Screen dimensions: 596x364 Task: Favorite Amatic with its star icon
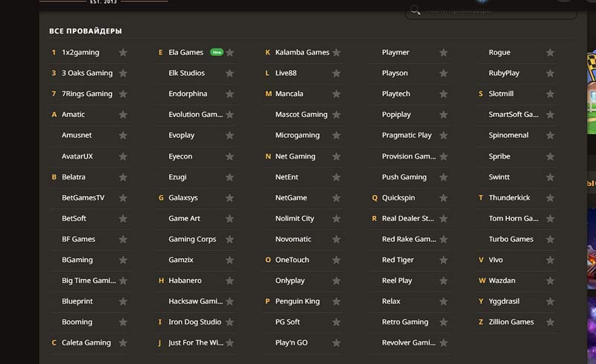click(123, 115)
